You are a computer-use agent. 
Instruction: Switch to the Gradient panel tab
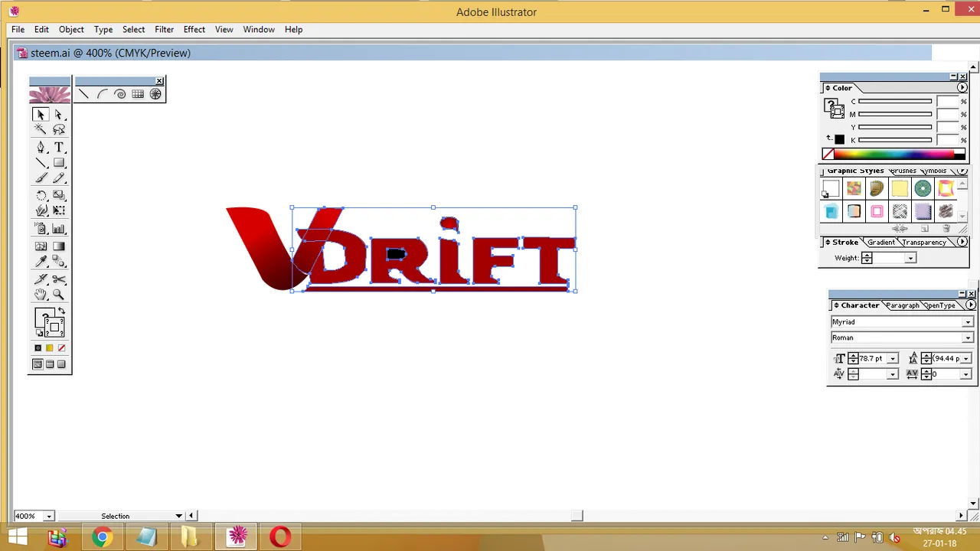[880, 243]
